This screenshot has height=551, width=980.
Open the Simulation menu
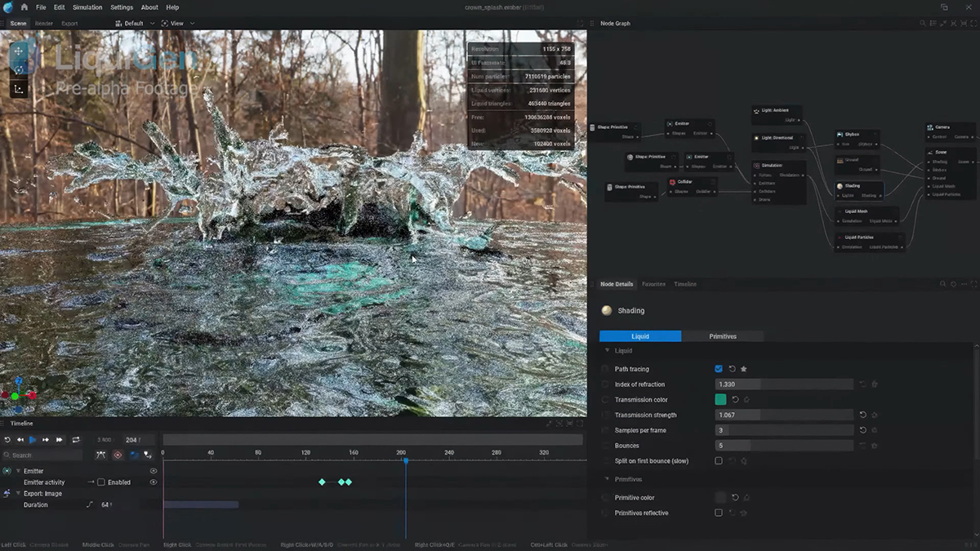pos(87,7)
